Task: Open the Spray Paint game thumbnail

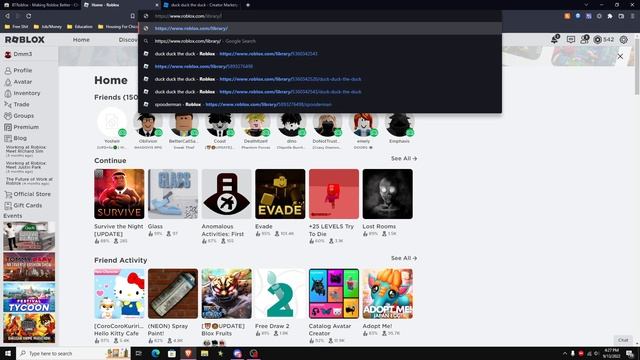Action: click(173, 293)
